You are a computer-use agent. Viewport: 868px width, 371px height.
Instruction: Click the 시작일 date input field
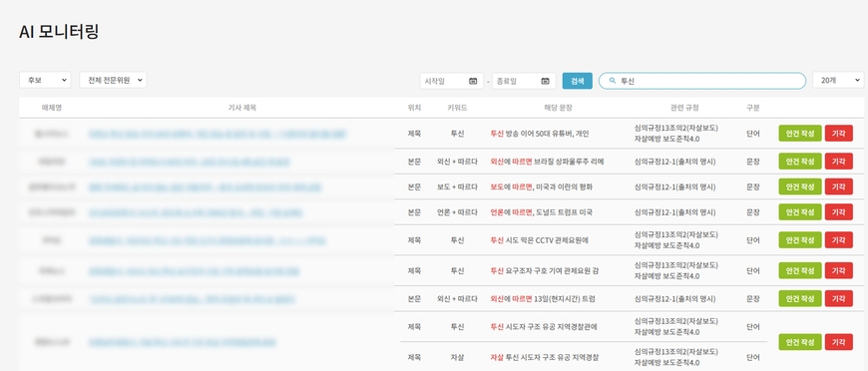tap(451, 81)
